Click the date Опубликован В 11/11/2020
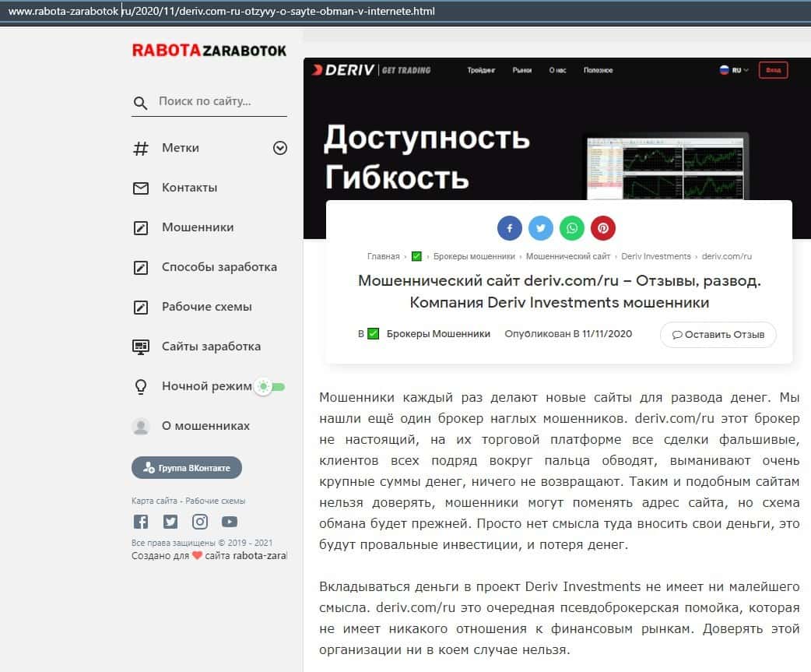This screenshot has width=811, height=672. (568, 334)
